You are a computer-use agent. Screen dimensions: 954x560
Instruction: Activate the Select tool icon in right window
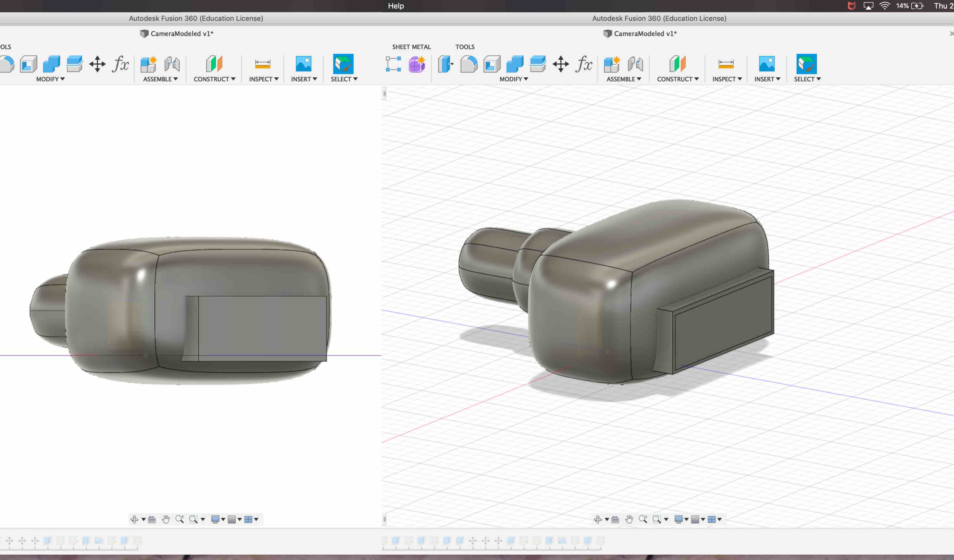click(806, 64)
